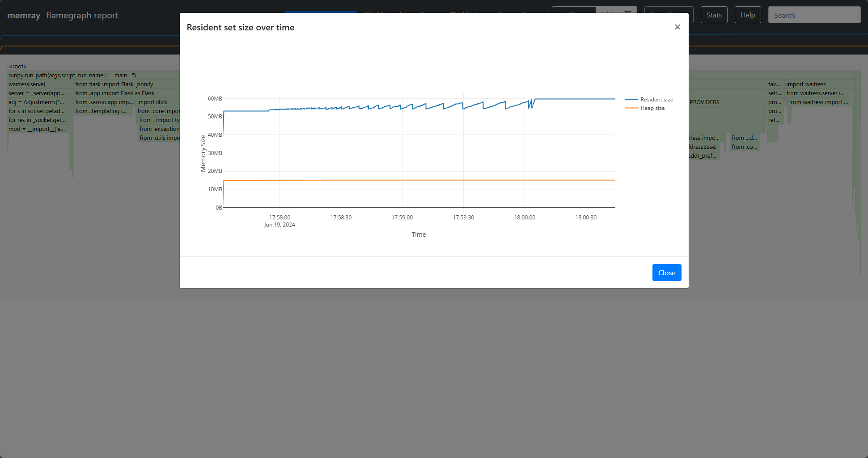
Task: Select the from .app import Flask as Flask frame
Action: point(127,93)
